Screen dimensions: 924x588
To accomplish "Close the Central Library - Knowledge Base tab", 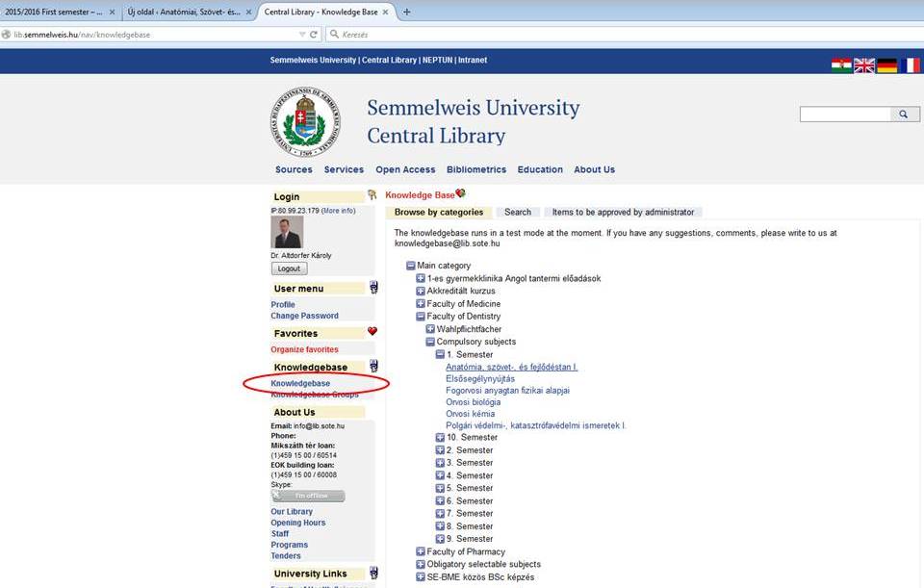I will click(385, 12).
